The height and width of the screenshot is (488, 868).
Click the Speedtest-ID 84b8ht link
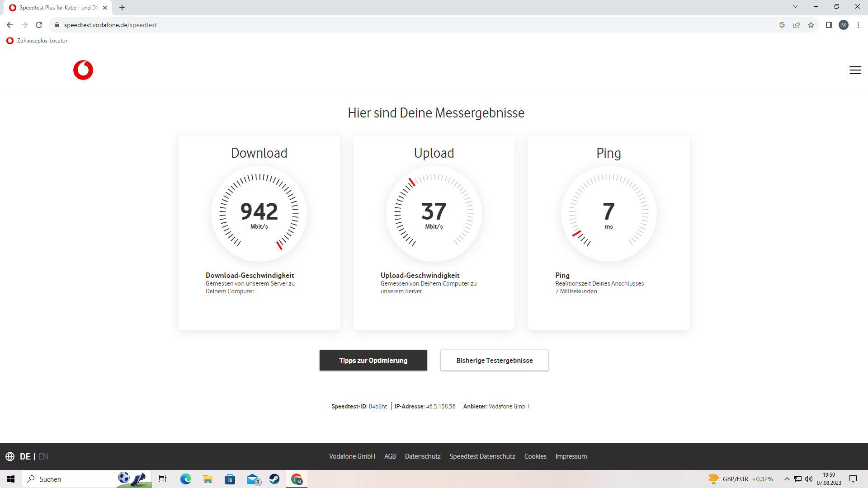pyautogui.click(x=377, y=406)
